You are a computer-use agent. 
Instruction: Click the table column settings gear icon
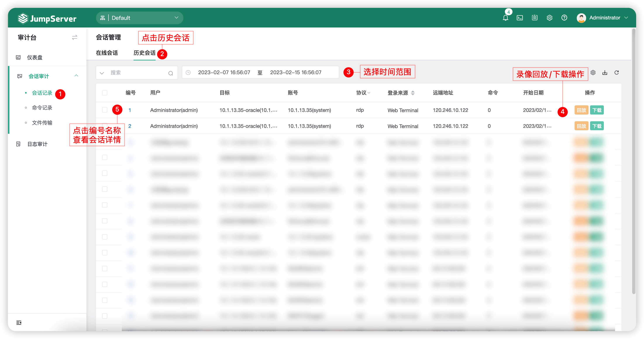point(593,72)
